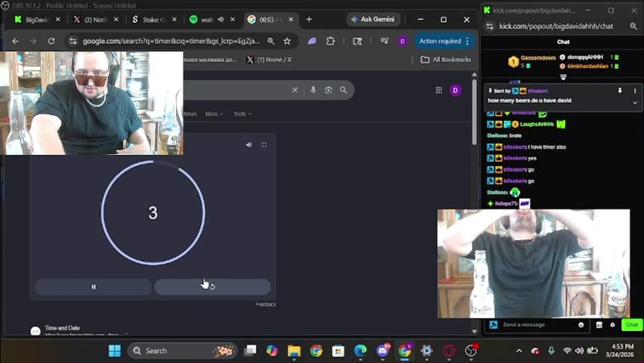Open the tab search screen icon
This screenshot has width=644, height=363.
pyautogui.click(x=357, y=41)
